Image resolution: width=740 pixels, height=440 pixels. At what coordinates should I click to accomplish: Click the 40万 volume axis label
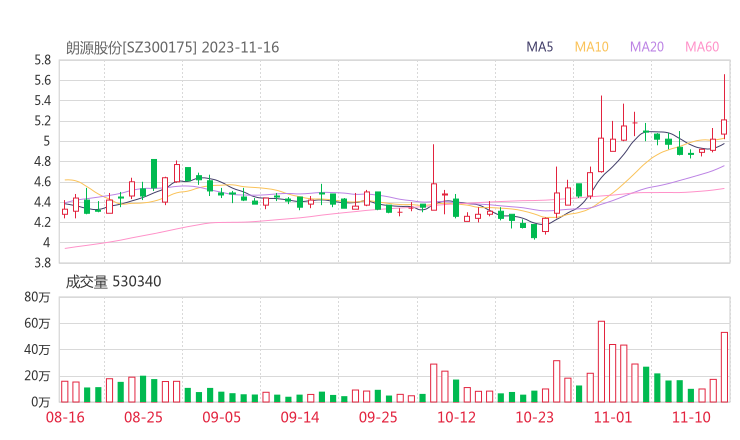[37, 350]
